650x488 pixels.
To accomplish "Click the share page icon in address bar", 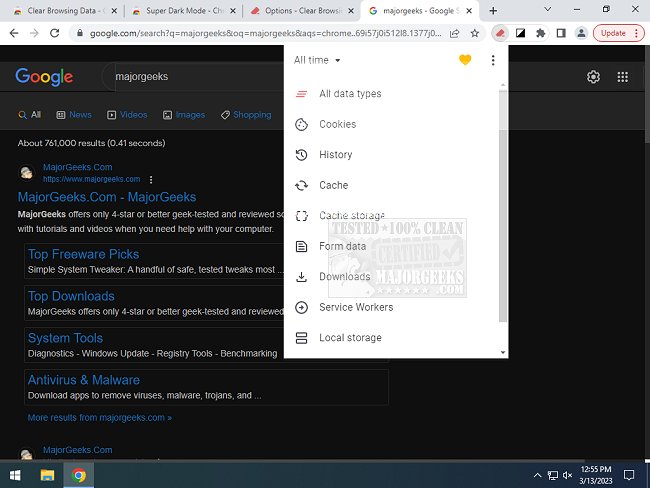I will tap(454, 33).
